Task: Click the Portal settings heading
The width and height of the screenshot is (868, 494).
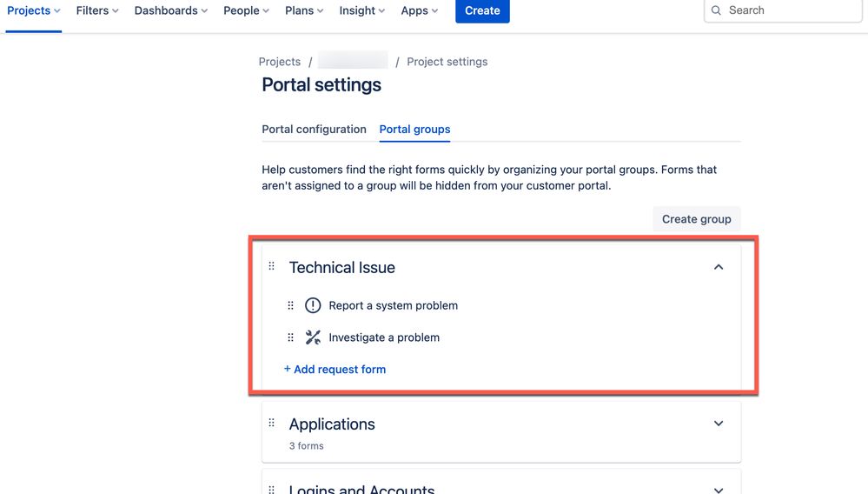Action: click(x=321, y=84)
